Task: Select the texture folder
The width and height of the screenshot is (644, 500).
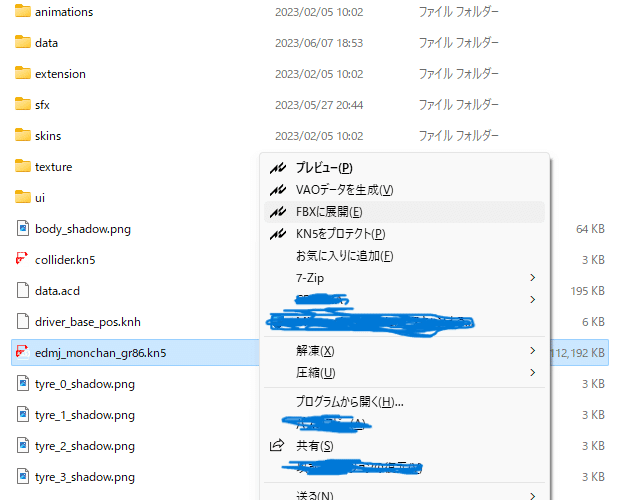Action: click(53, 167)
